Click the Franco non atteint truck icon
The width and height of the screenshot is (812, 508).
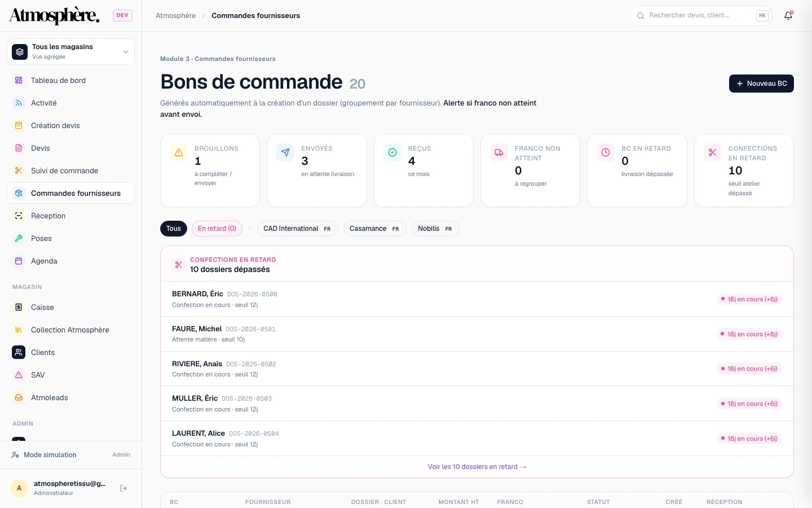(x=499, y=152)
